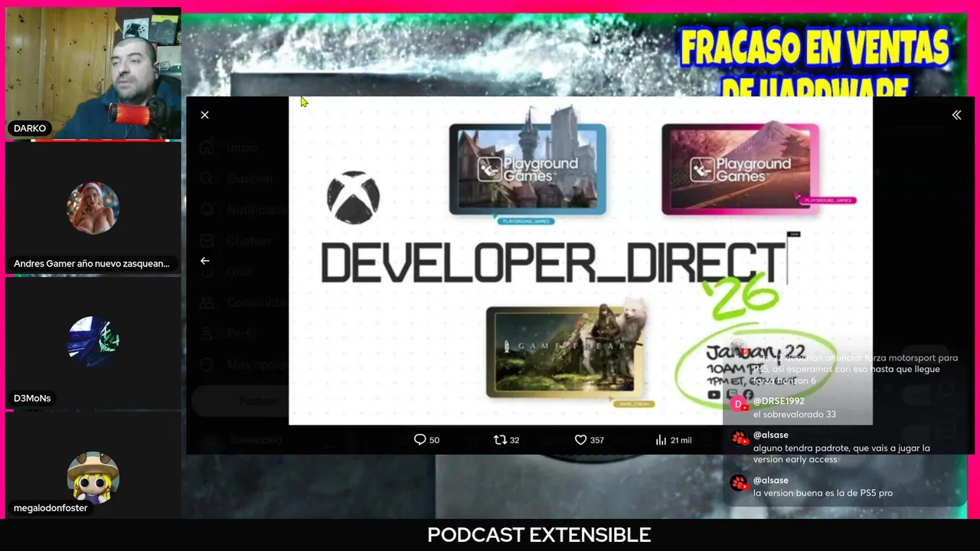Image resolution: width=980 pixels, height=551 pixels.
Task: Repost using the retweet icon showing 32
Action: click(500, 440)
